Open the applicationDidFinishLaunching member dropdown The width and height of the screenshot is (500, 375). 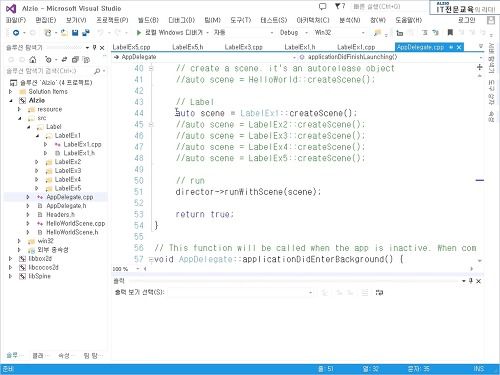(390, 57)
